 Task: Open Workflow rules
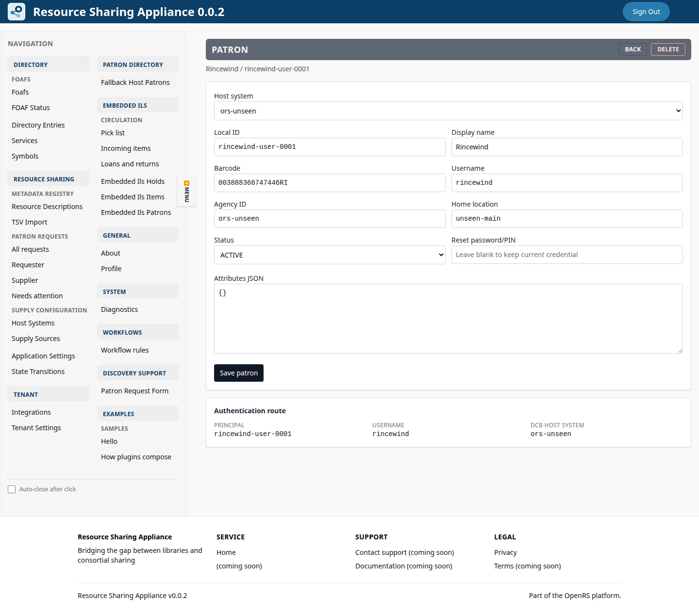[x=125, y=350]
